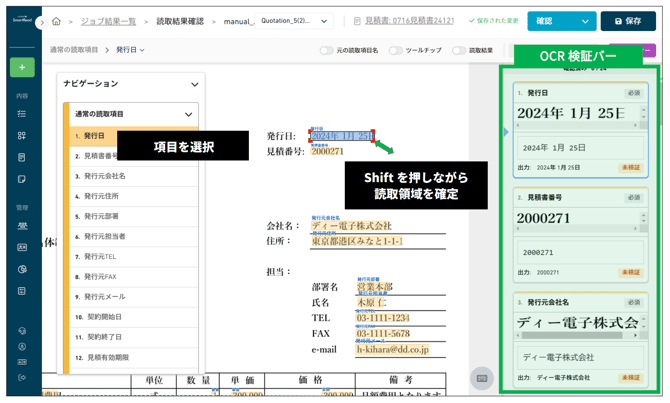Click the 保存 save button
The image size is (670, 403).
click(x=628, y=21)
